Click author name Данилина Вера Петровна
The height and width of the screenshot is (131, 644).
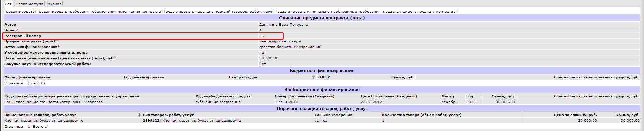[x=283, y=25]
